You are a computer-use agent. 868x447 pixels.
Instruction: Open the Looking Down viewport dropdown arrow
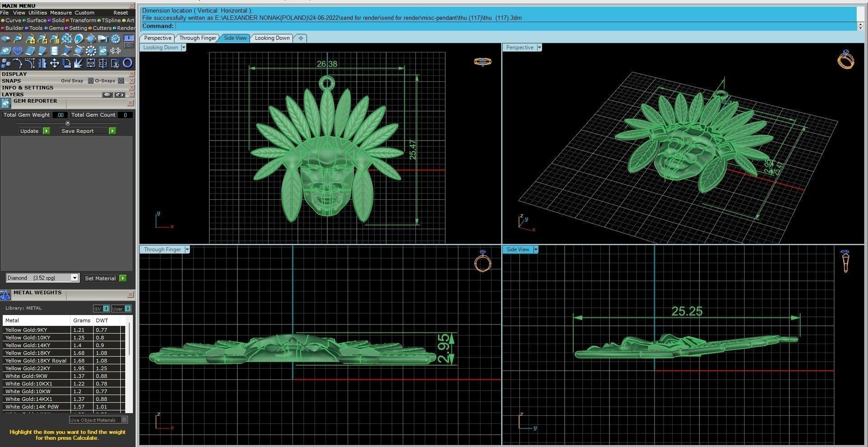pyautogui.click(x=184, y=47)
